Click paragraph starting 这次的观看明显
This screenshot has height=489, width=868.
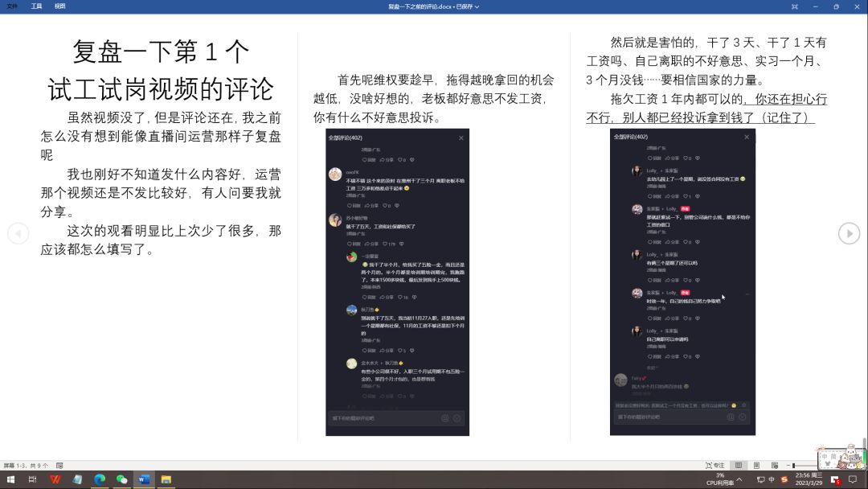(161, 240)
